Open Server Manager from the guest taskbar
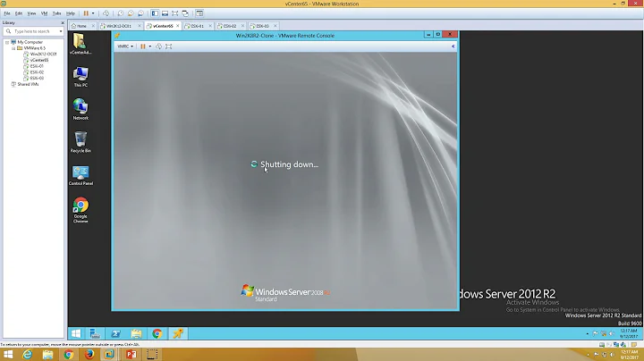Screen dimensions: 644x361 [x=96, y=333]
